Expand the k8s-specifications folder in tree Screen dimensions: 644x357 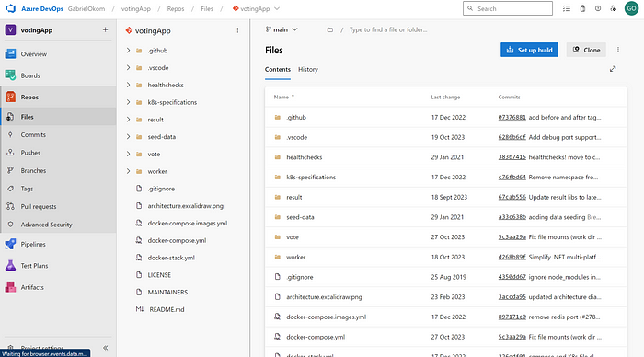[x=128, y=102]
